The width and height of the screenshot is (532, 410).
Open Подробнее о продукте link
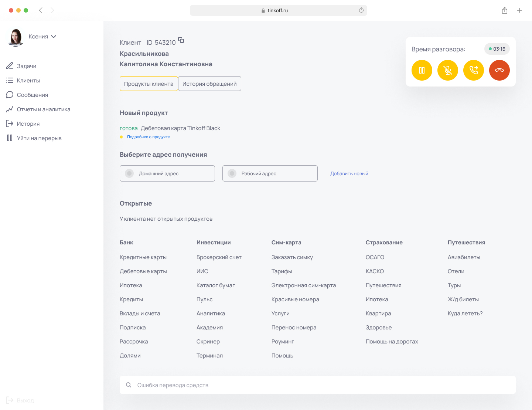[x=148, y=137]
